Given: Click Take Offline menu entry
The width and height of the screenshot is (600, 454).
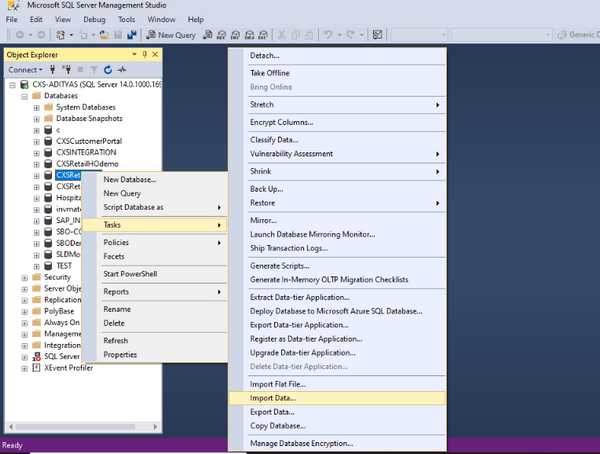Looking at the screenshot, I should (x=337, y=73).
